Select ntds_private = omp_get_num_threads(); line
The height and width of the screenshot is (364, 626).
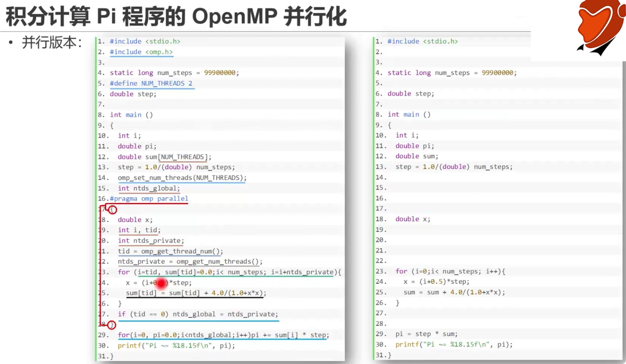[190, 261]
